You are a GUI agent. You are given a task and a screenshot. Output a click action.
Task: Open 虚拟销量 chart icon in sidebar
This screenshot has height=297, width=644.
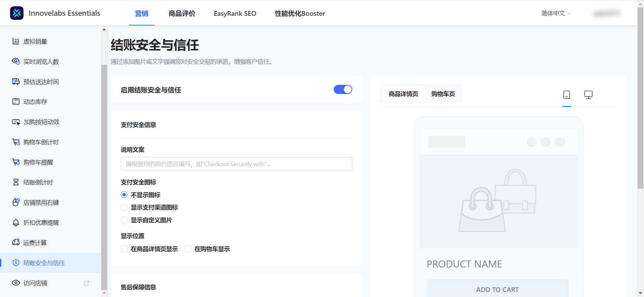click(16, 41)
